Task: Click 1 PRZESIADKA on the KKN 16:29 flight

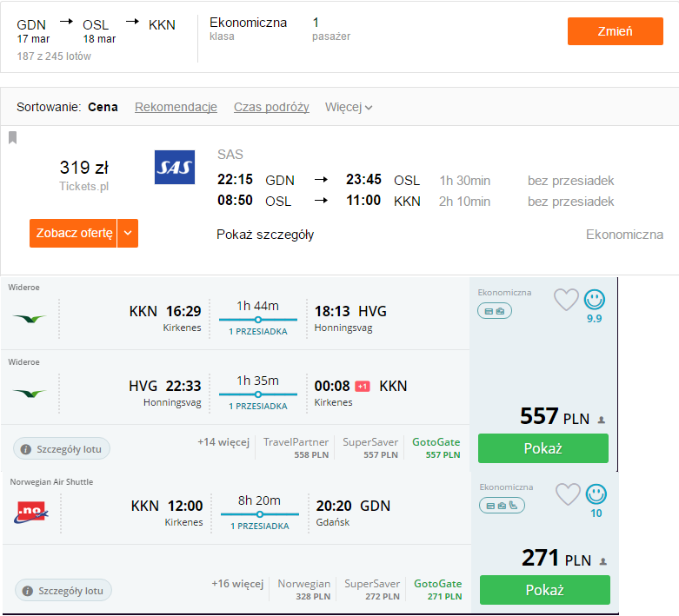Action: point(258,332)
